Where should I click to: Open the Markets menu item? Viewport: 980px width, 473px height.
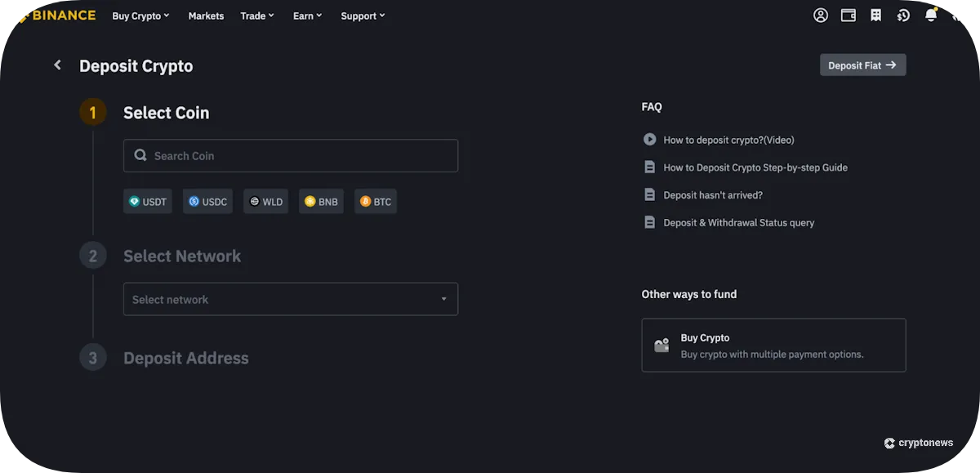[206, 16]
